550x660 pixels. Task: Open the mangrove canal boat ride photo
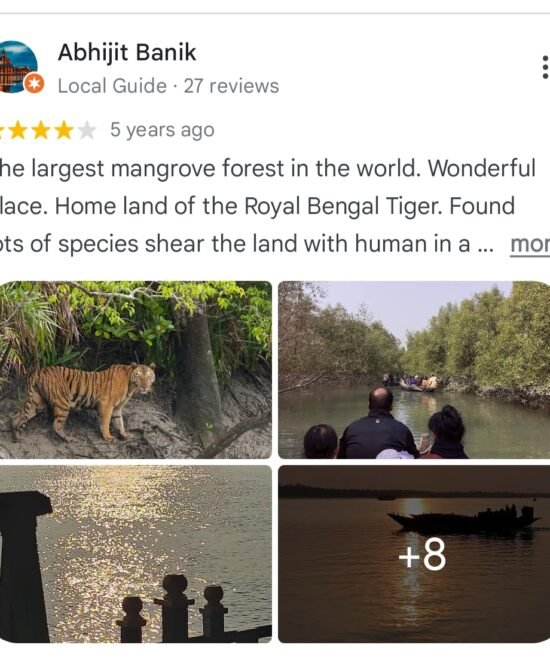[414, 370]
